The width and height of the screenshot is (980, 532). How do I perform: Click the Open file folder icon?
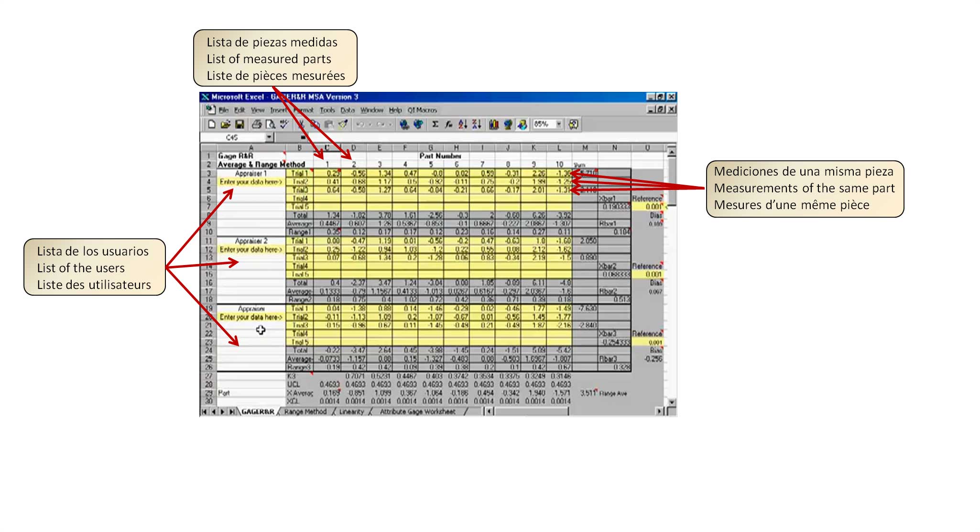(x=226, y=124)
